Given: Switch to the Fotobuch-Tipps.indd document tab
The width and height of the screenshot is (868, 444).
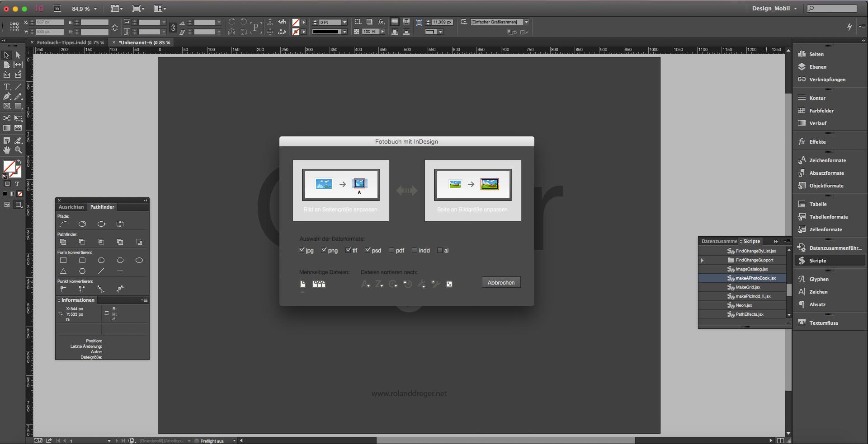Looking at the screenshot, I should click(70, 42).
